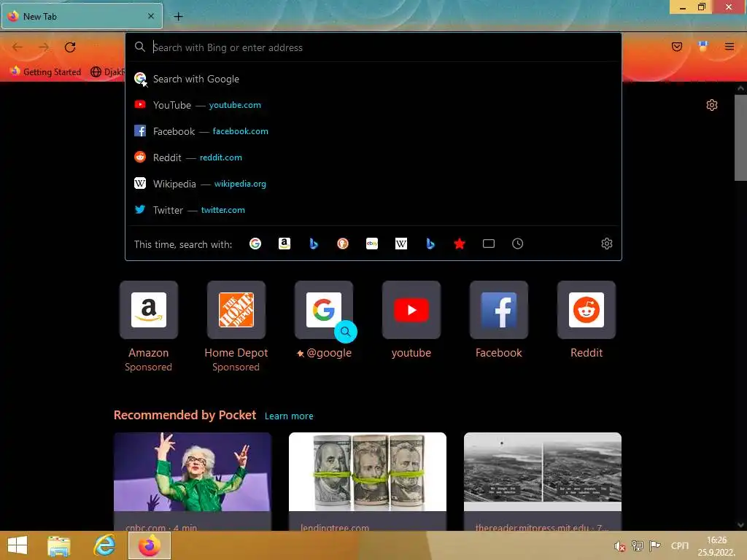This screenshot has width=747, height=560.
Task: Click Learn more about Pocket
Action: tap(289, 416)
